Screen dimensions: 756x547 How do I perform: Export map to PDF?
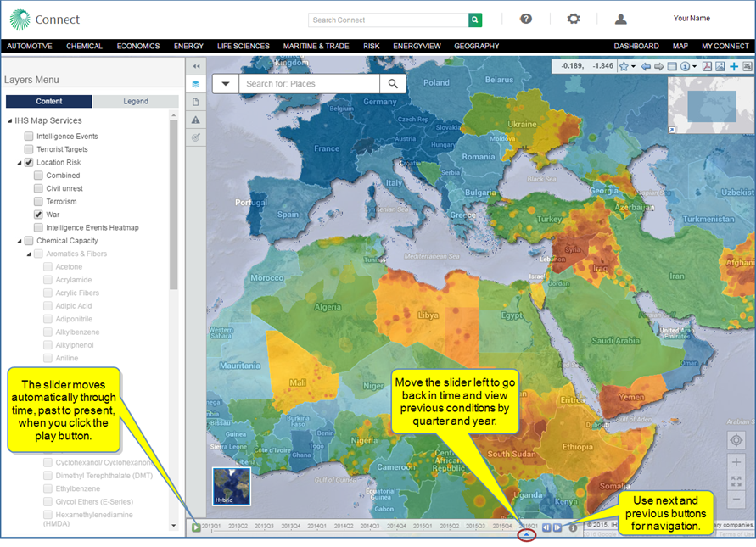pos(707,66)
